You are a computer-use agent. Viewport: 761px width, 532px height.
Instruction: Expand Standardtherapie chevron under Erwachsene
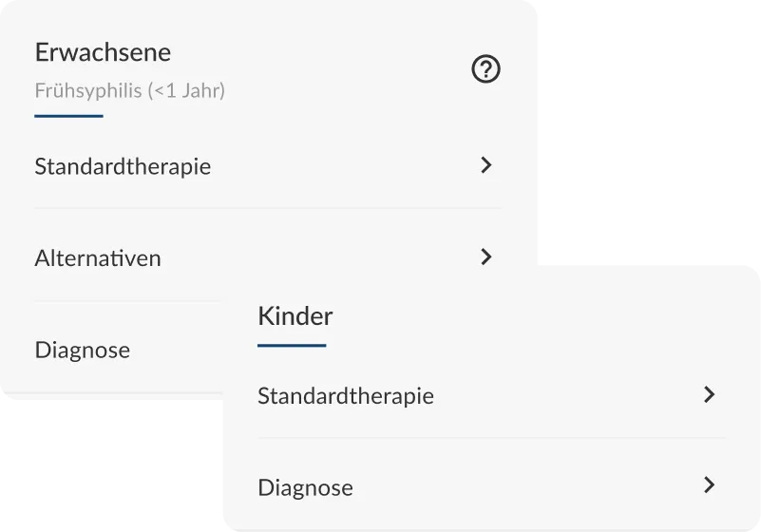486,165
